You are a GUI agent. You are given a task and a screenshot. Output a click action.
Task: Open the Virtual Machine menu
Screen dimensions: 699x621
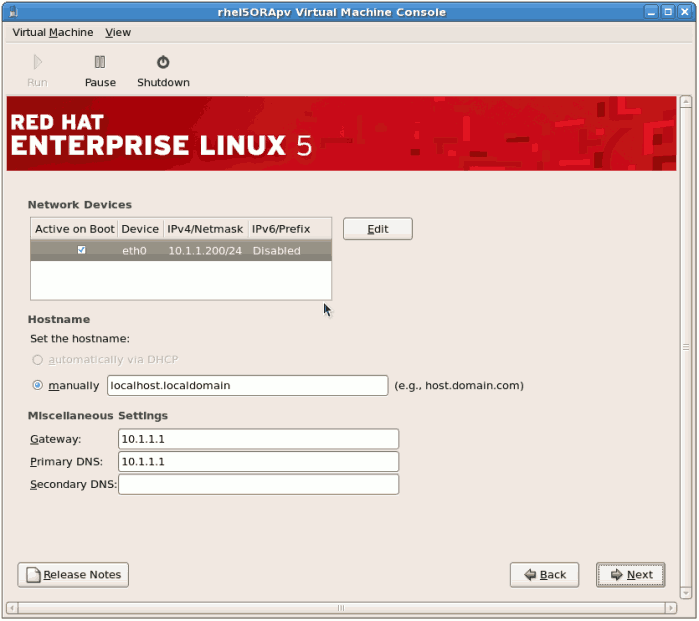[52, 32]
